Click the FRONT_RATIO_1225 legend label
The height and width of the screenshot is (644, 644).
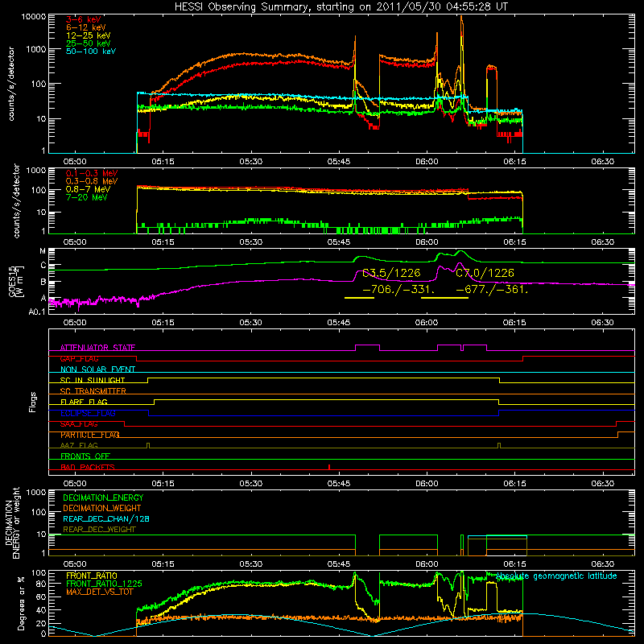104,584
